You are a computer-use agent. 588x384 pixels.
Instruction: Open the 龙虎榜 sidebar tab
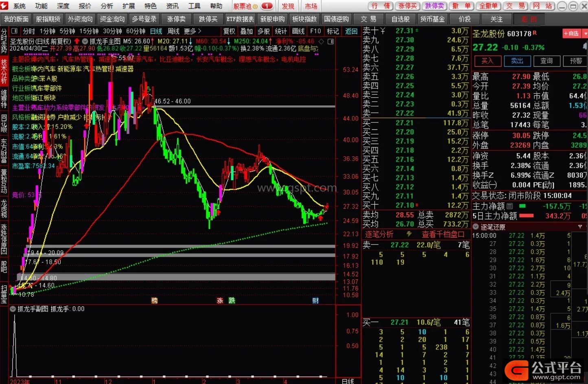pyautogui.click(x=4, y=208)
